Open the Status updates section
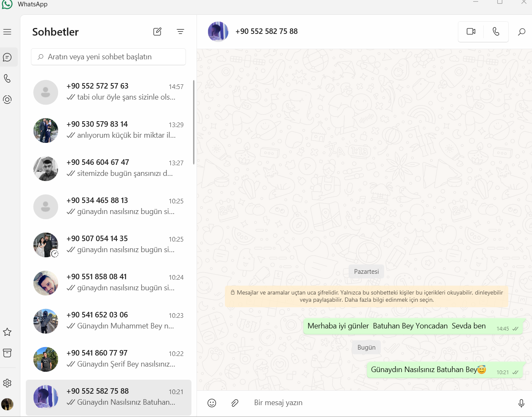This screenshot has width=532, height=417. point(7,100)
